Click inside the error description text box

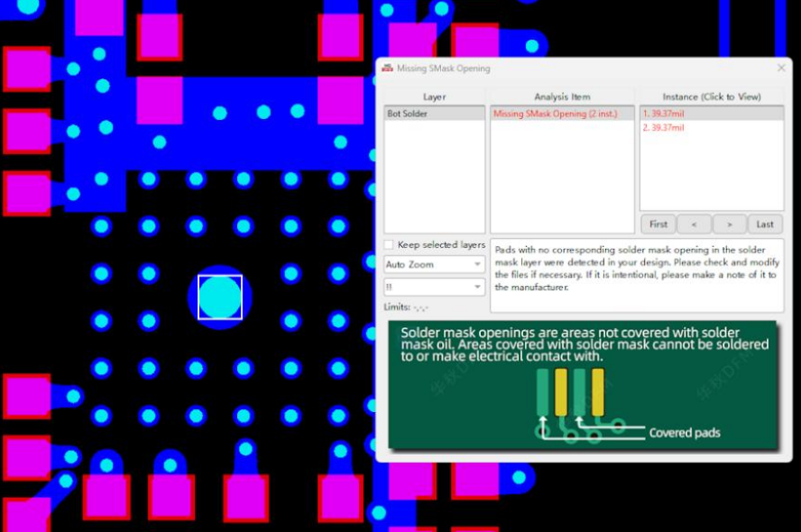(636, 269)
